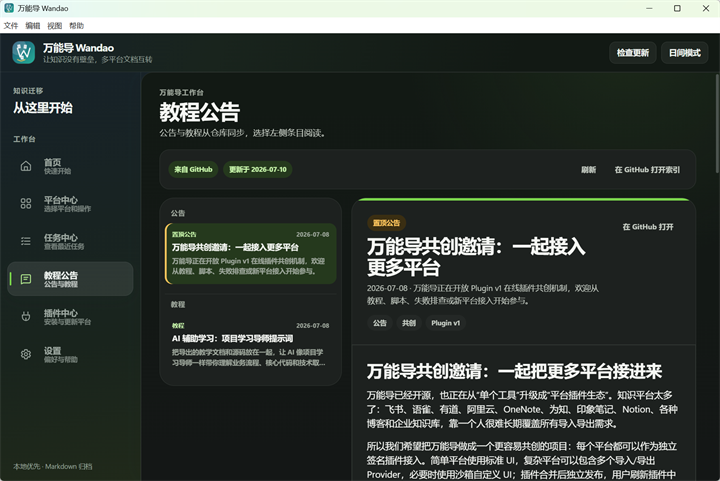
Task: Click the 来自 GitHub badge
Action: 193,169
